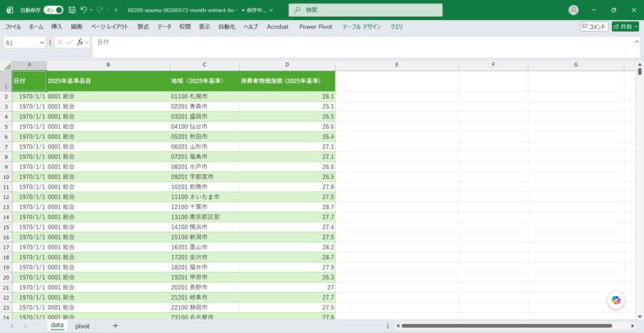Open the Power Pivot ribbon tab
The width and height of the screenshot is (644, 333).
tap(316, 26)
